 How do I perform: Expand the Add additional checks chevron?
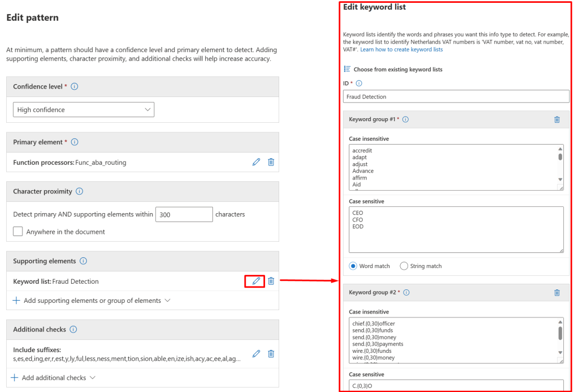click(92, 378)
